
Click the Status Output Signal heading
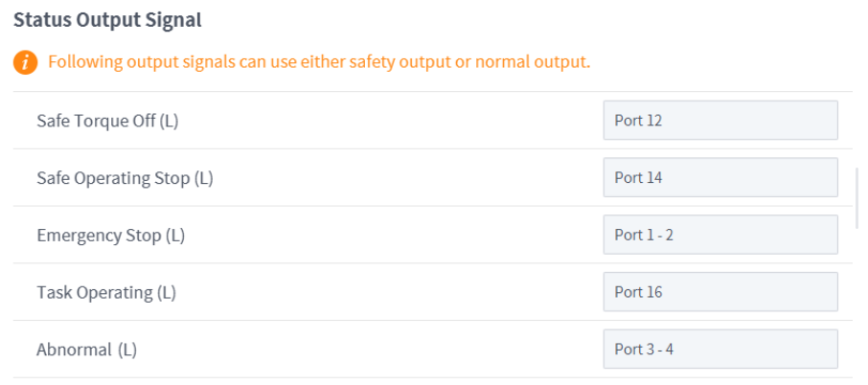pos(107,19)
